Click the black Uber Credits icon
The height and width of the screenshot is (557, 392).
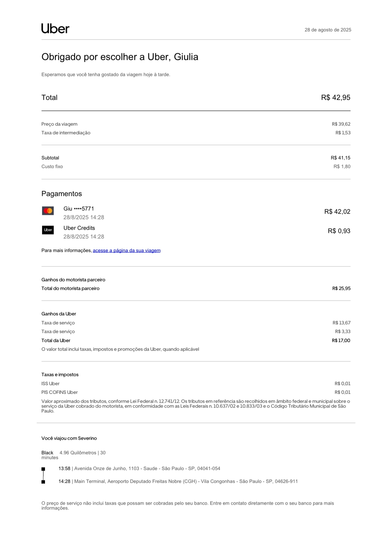48,230
